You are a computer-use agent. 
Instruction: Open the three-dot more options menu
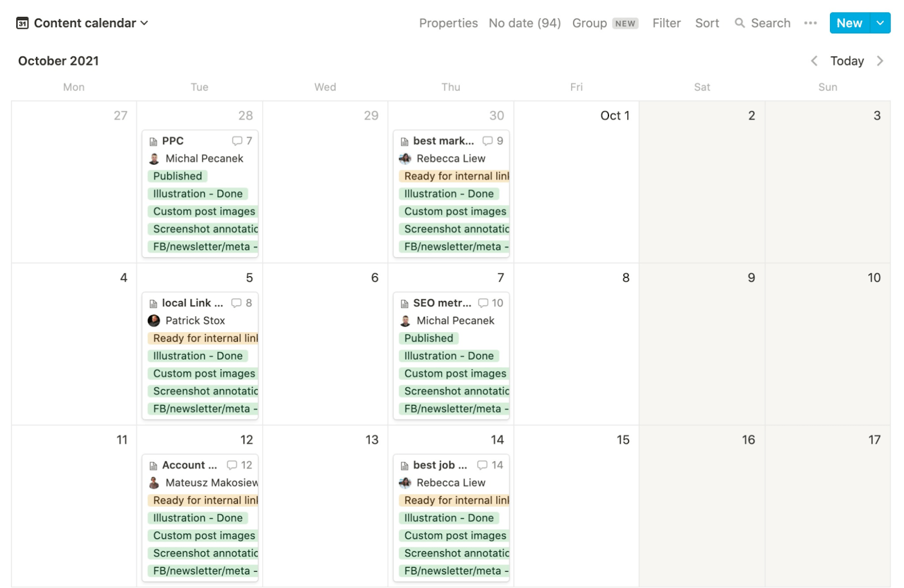click(x=810, y=23)
